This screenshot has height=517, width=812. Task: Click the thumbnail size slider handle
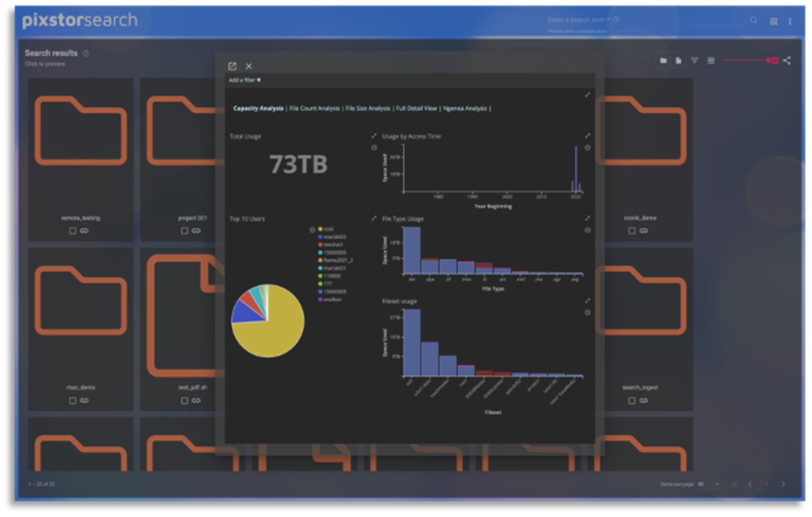[x=769, y=60]
